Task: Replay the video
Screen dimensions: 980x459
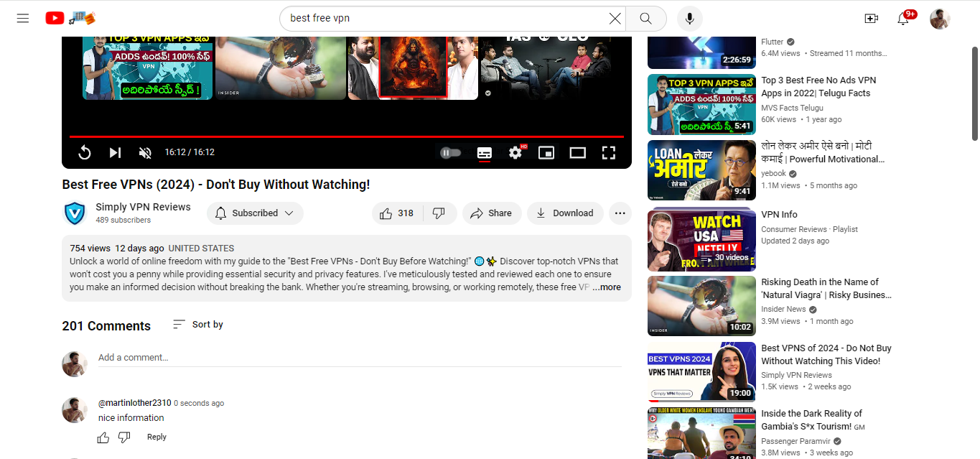Action: [x=84, y=152]
